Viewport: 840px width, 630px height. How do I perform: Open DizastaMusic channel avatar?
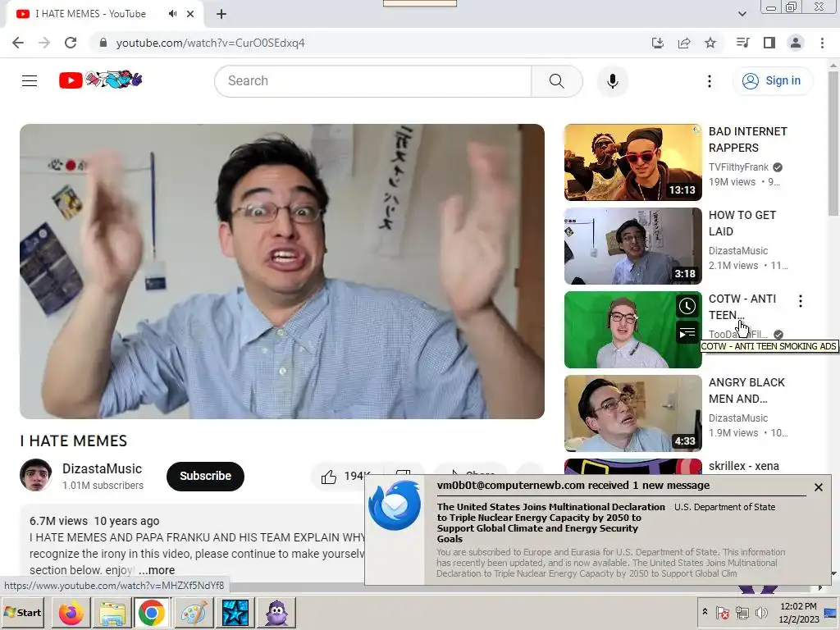[36, 475]
